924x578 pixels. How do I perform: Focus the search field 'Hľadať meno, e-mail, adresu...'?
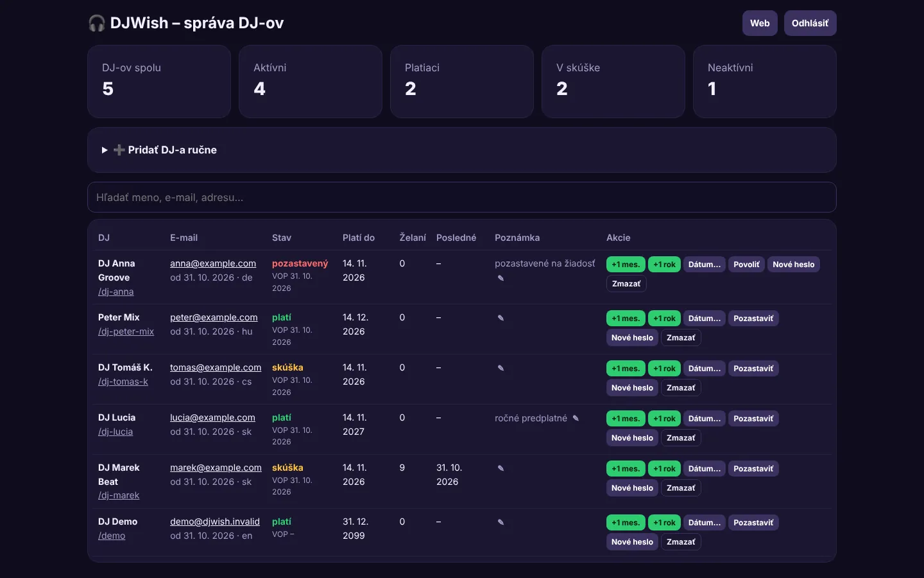[462, 197]
